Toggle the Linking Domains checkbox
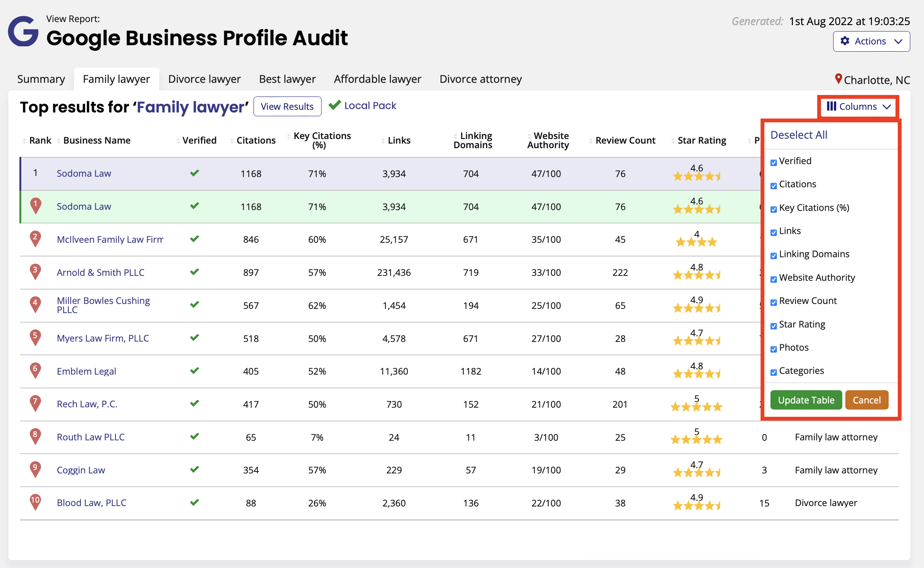 [x=773, y=256]
